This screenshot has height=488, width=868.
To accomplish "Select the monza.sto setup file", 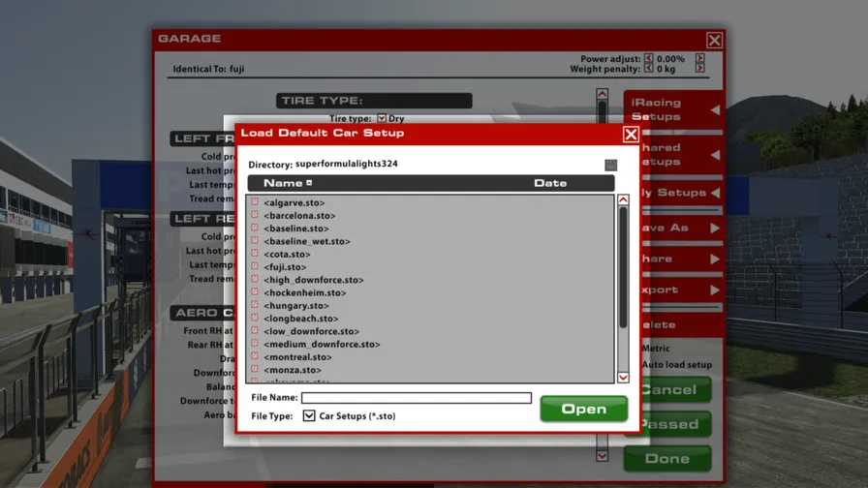I will 293,370.
